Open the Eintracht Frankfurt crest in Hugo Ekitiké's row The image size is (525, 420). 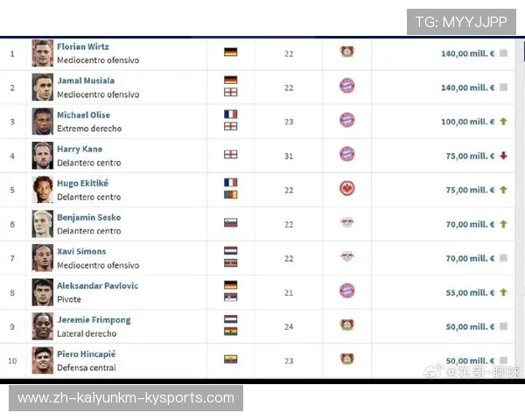(x=346, y=189)
